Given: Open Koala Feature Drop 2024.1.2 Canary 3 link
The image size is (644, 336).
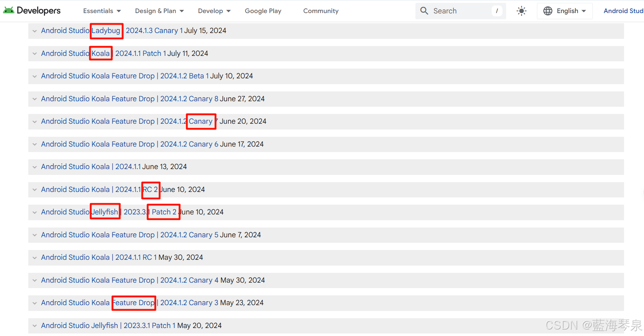Looking at the screenshot, I should [x=130, y=303].
